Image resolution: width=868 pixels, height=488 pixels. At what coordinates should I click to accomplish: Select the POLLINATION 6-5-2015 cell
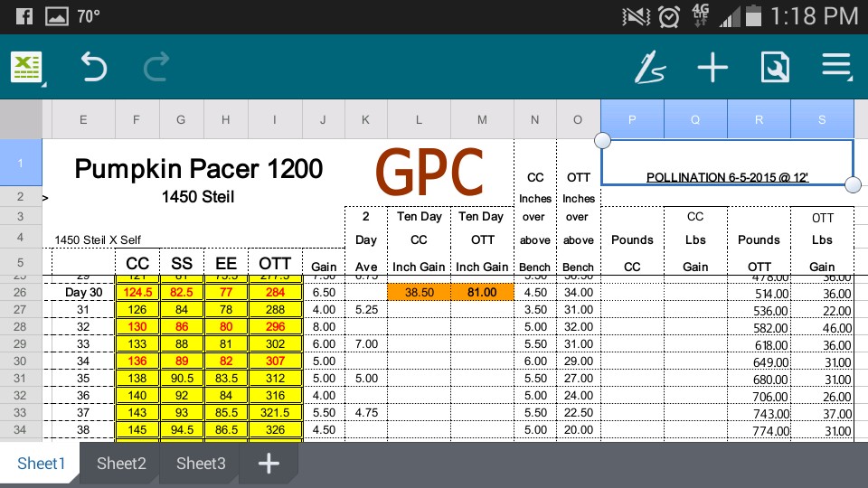727,177
